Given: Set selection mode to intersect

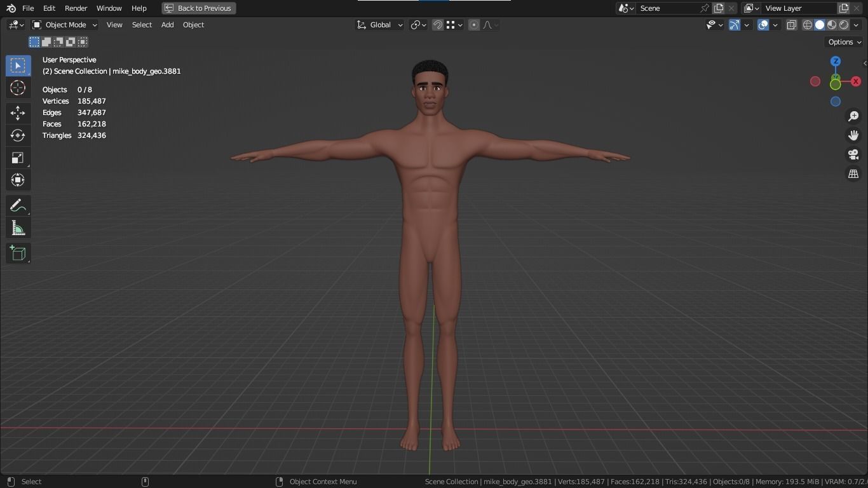Looking at the screenshot, I should [83, 42].
